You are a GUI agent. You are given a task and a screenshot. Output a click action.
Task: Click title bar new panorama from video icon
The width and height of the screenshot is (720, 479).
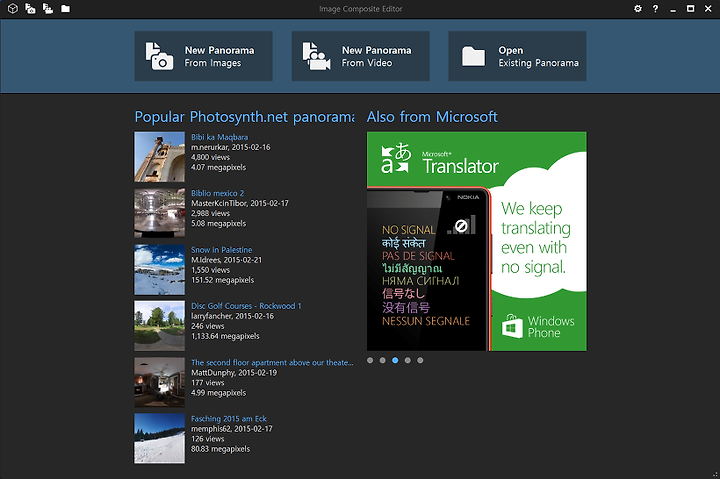(48, 8)
